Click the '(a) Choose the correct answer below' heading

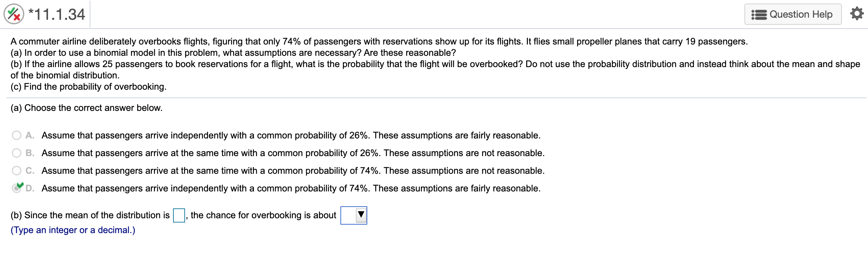tap(86, 108)
